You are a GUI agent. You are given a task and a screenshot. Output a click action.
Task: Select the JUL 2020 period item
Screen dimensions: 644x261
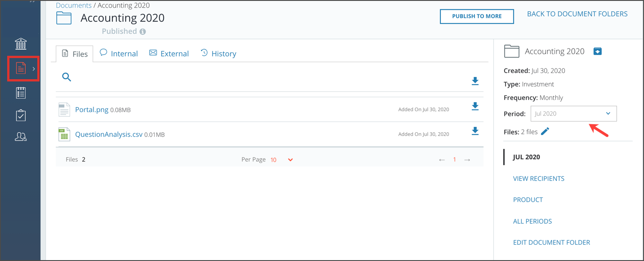(x=527, y=157)
